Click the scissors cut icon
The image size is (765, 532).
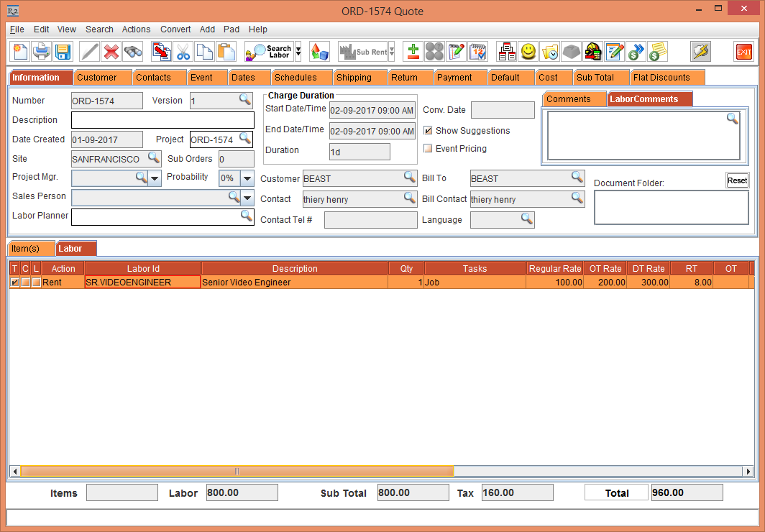click(183, 52)
